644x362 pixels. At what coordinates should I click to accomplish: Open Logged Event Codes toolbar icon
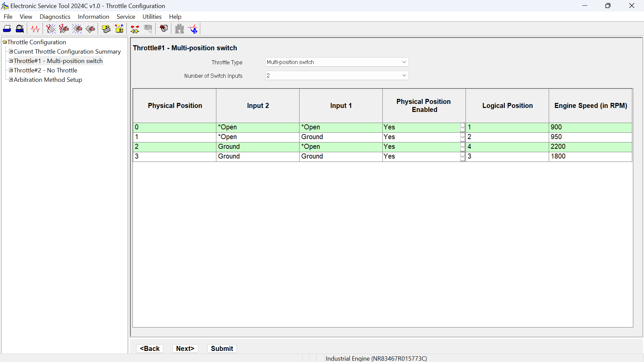tap(90, 29)
